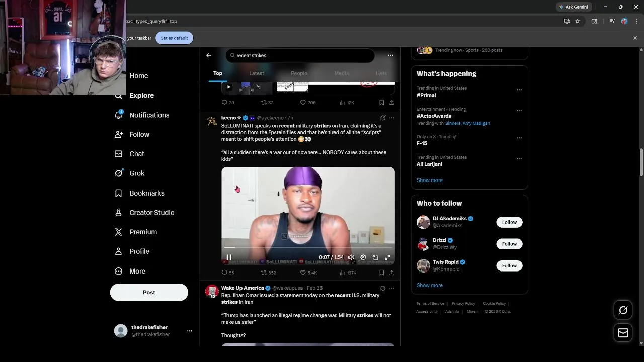Switch to the People tab

(299, 73)
